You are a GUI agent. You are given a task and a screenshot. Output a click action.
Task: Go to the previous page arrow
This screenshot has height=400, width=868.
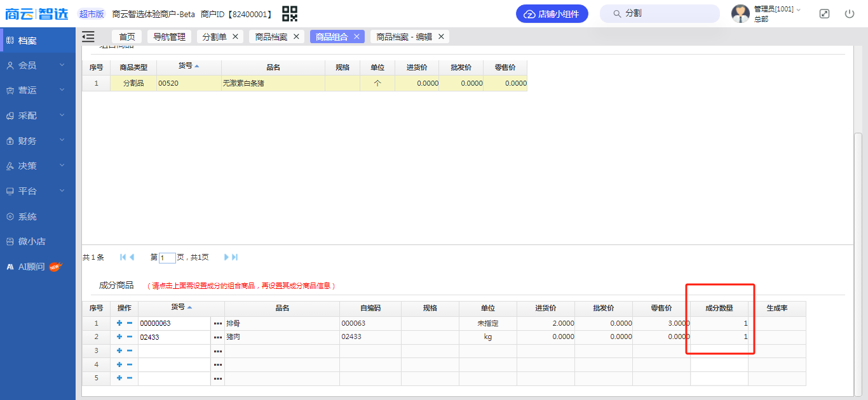[x=132, y=257]
